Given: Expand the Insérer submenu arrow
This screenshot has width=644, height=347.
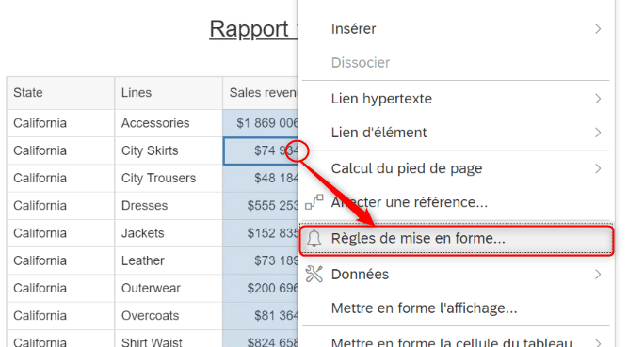Looking at the screenshot, I should (x=598, y=29).
